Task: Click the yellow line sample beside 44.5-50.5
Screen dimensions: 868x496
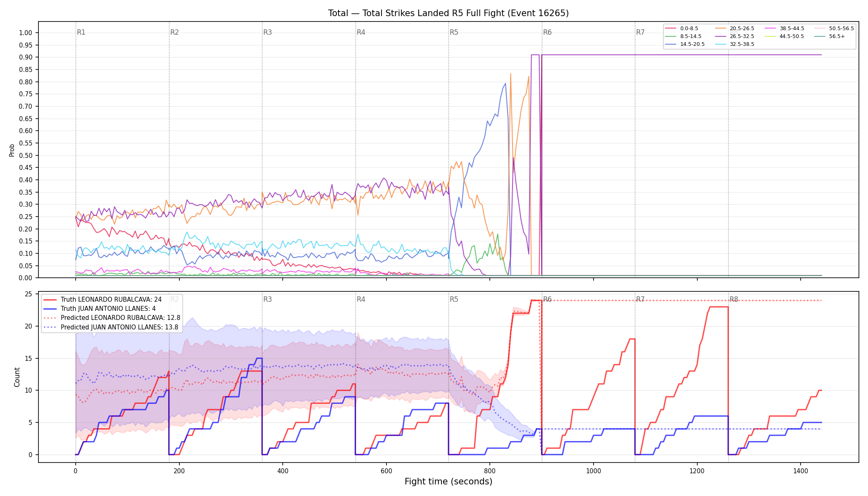Action: (770, 36)
